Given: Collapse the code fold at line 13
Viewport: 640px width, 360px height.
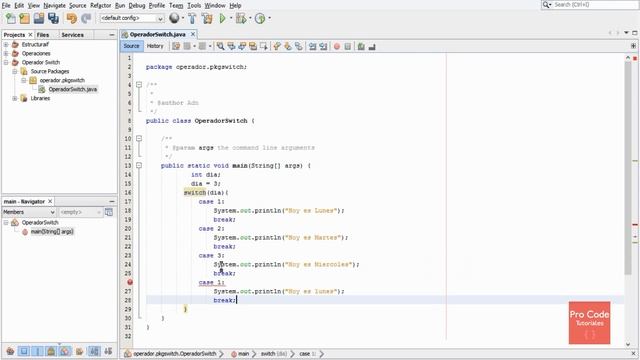Looking at the screenshot, I should point(139,165).
